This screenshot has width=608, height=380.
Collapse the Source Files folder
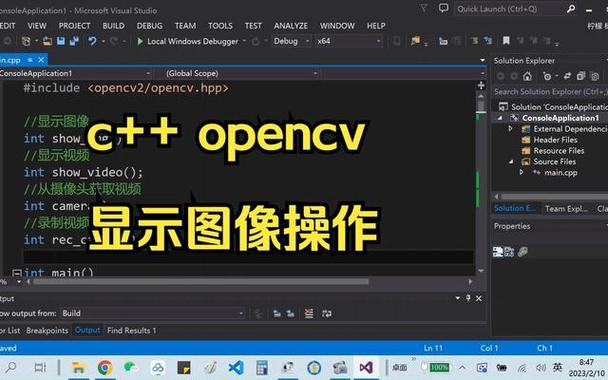tap(511, 162)
